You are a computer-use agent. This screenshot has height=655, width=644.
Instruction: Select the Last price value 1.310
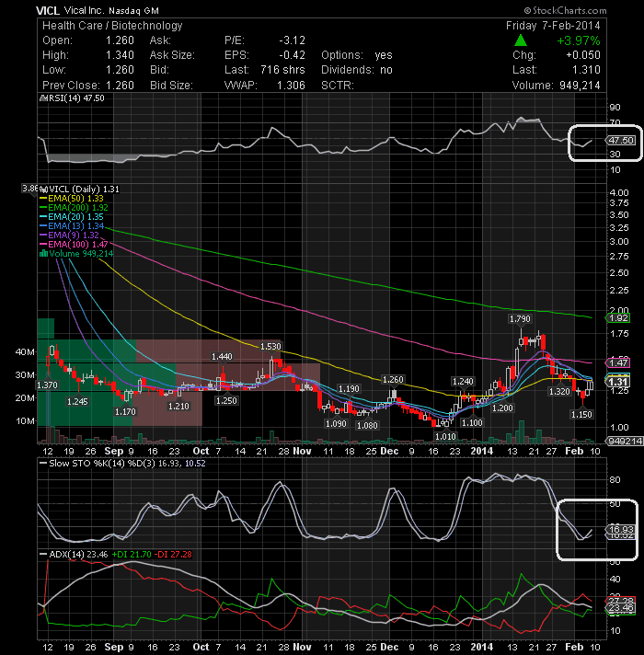point(586,70)
